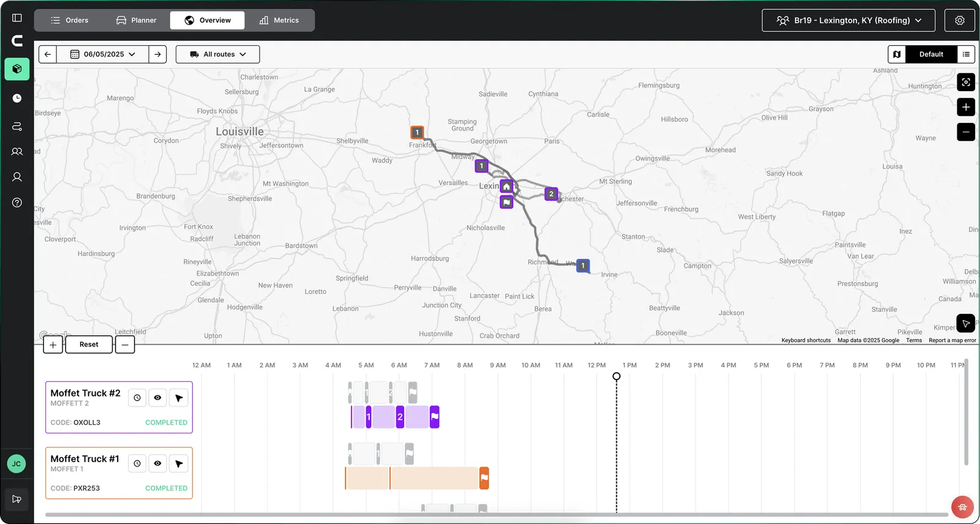Image resolution: width=980 pixels, height=524 pixels.
Task: Open map Terms link
Action: pyautogui.click(x=914, y=340)
